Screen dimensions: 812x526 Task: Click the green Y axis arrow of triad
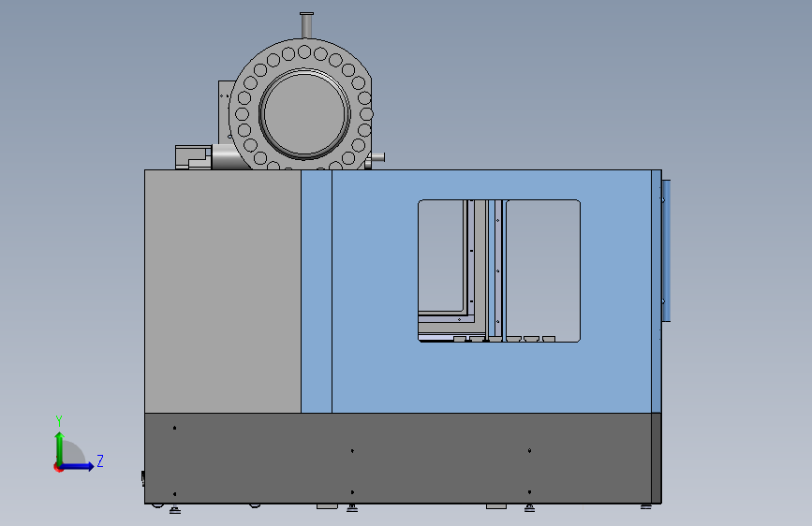pos(60,448)
